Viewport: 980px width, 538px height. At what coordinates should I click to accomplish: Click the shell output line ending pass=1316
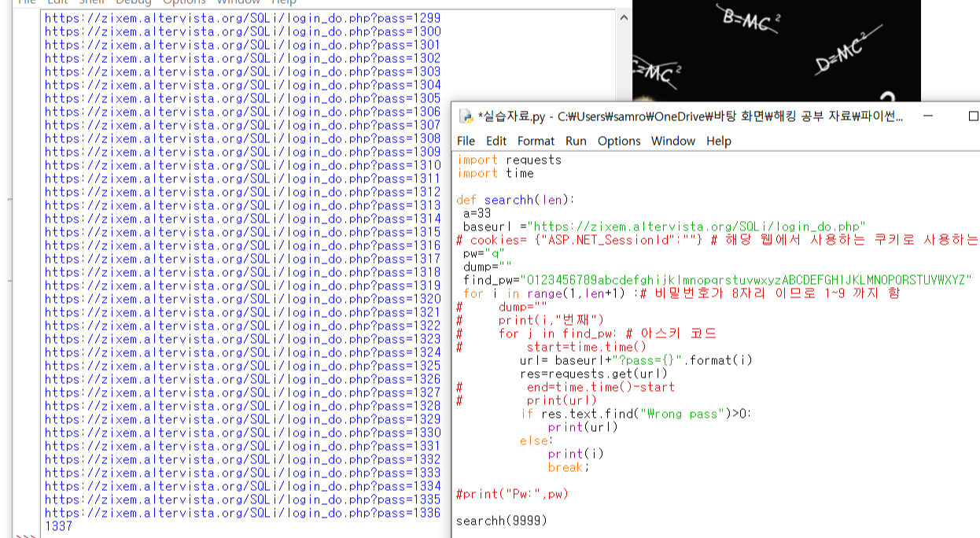242,245
